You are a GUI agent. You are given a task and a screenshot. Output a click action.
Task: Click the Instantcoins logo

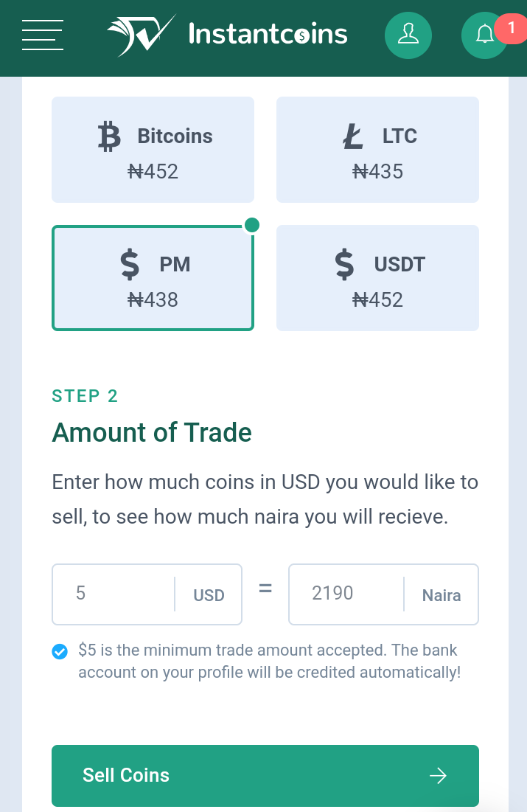(x=227, y=34)
